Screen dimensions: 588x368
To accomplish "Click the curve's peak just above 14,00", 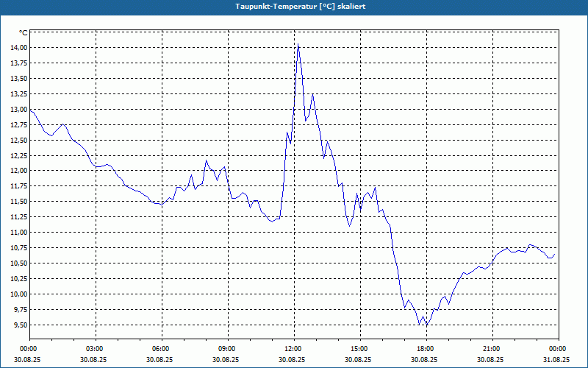I will [298, 44].
